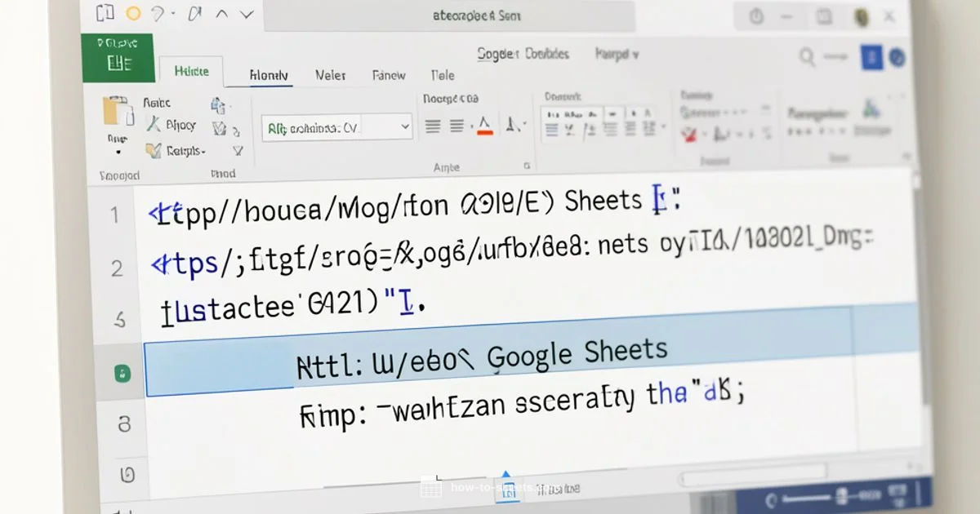Click the first text alignment icon
The width and height of the screenshot is (980, 514).
point(433,126)
